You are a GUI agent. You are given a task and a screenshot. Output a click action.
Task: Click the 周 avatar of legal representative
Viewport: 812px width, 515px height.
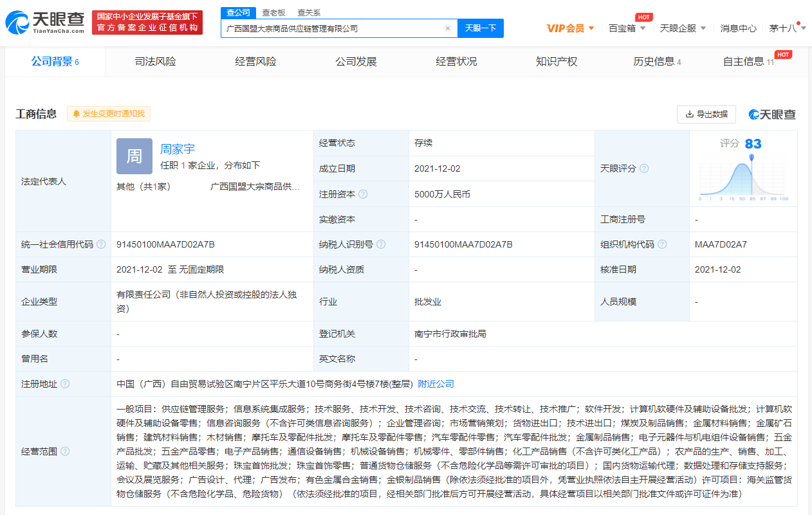click(x=134, y=156)
